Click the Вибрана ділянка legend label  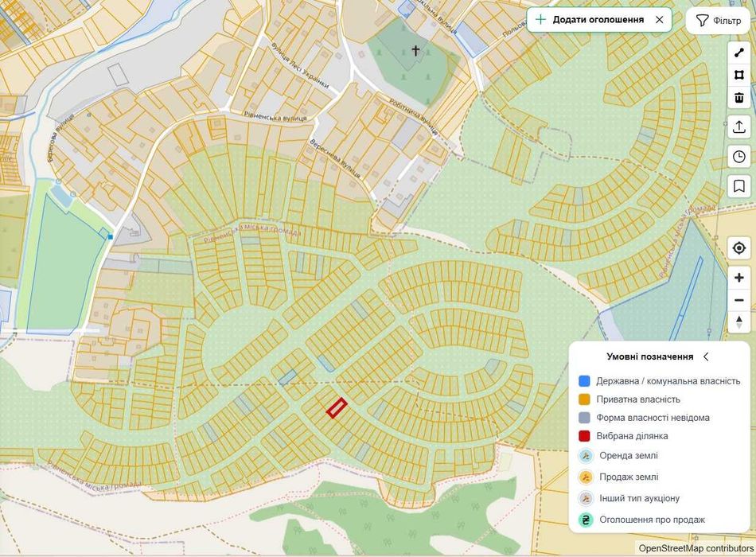coord(632,436)
